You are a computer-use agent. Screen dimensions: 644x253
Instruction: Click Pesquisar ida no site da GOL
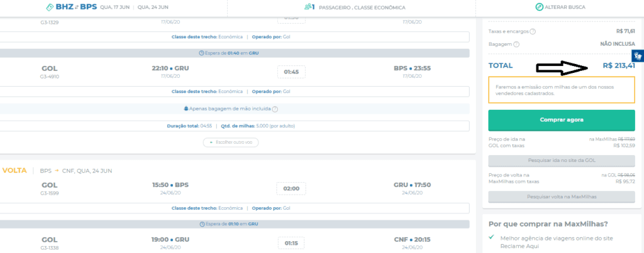pos(562,160)
